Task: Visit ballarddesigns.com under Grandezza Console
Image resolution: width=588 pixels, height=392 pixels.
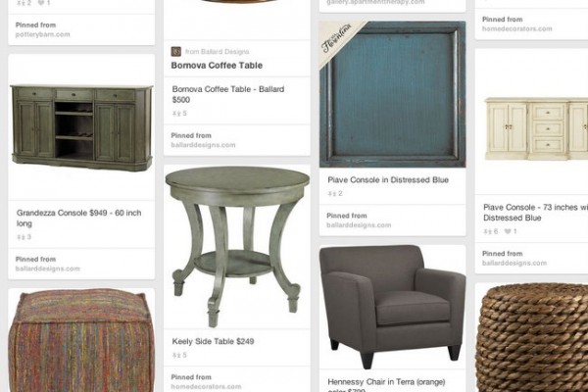Action: click(x=48, y=269)
